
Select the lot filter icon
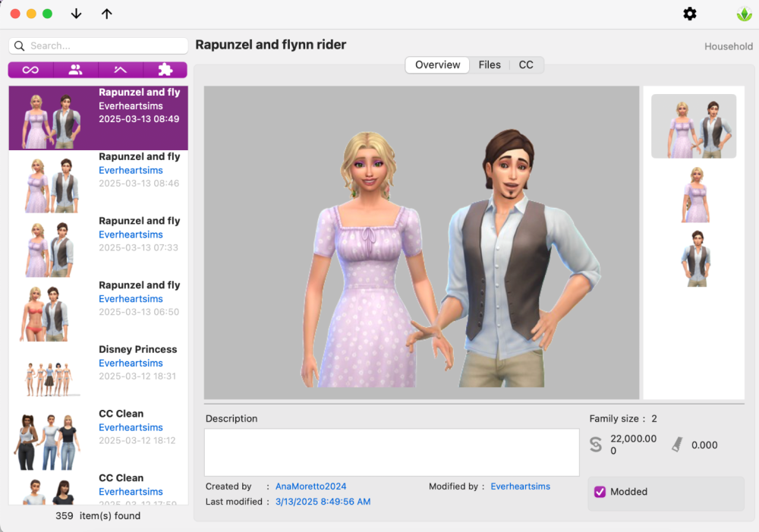pos(120,69)
